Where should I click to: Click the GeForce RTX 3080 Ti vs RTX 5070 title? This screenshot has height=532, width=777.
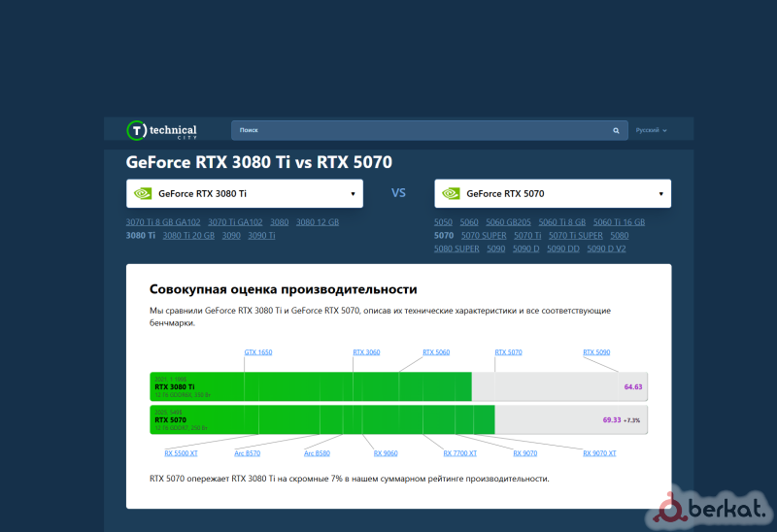259,162
